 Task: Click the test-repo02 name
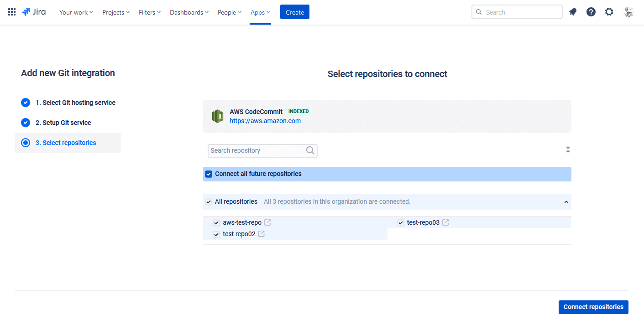click(239, 234)
